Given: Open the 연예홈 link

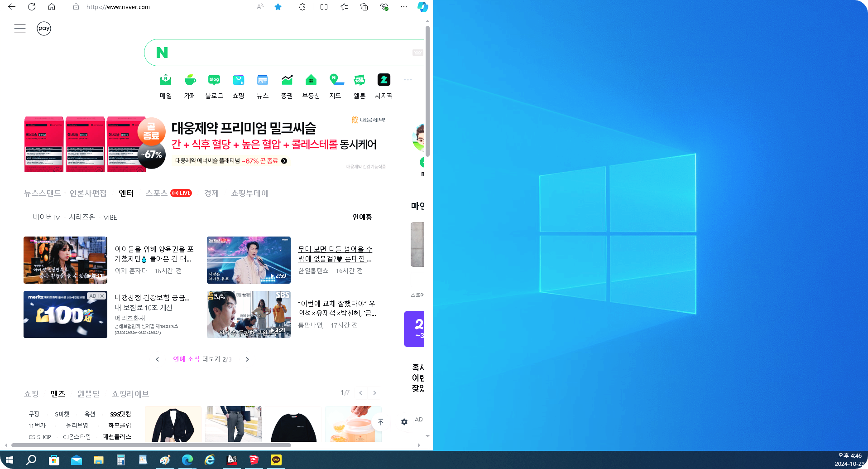Looking at the screenshot, I should 362,217.
